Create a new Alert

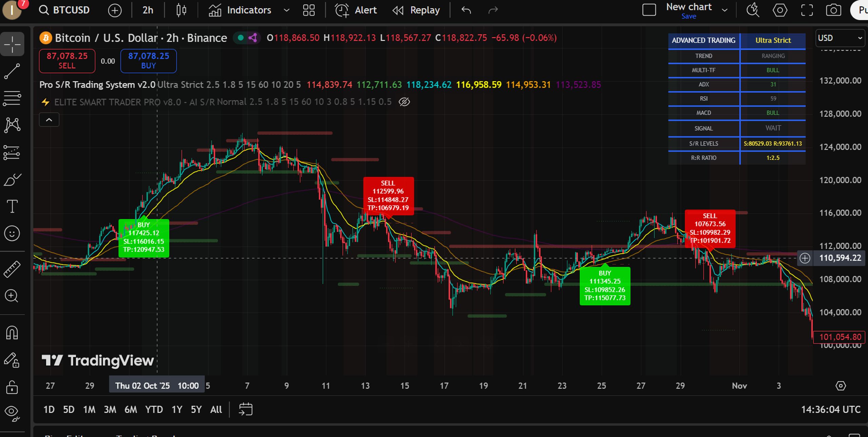(x=356, y=10)
